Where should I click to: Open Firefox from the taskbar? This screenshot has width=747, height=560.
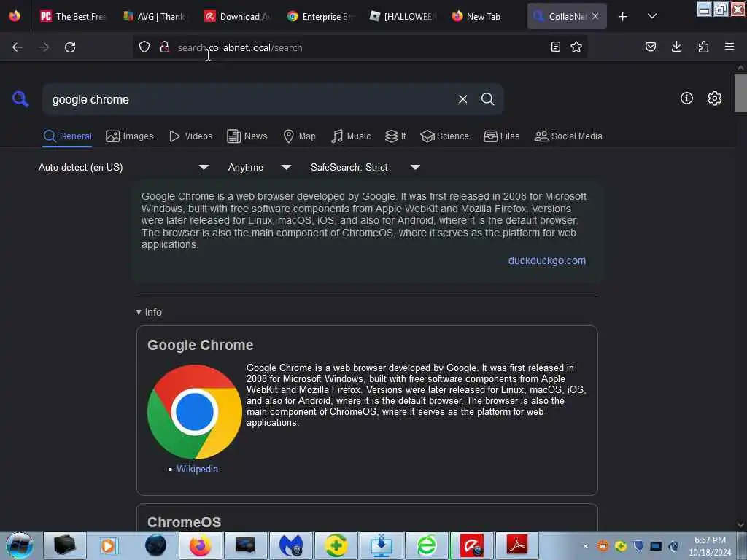(x=200, y=545)
